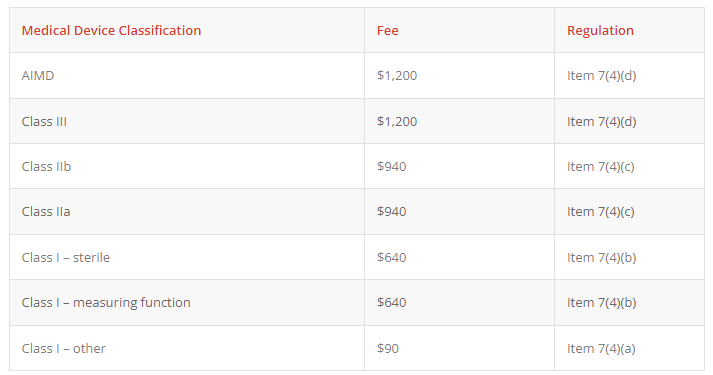Click the Regulation column header

click(x=600, y=30)
